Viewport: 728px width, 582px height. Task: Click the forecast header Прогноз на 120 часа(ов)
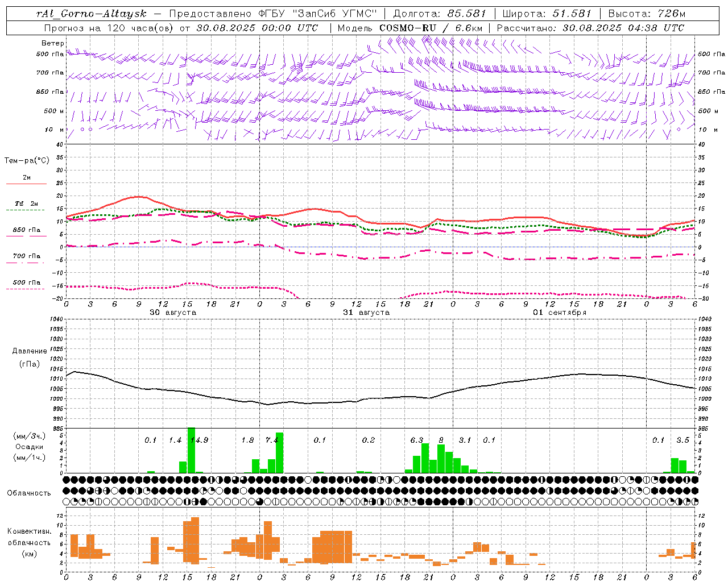110,28
